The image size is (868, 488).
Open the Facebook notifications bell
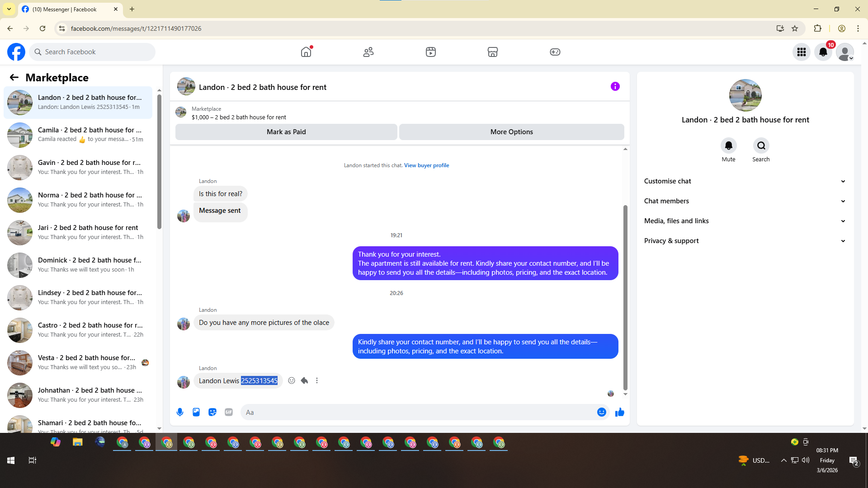coord(823,52)
